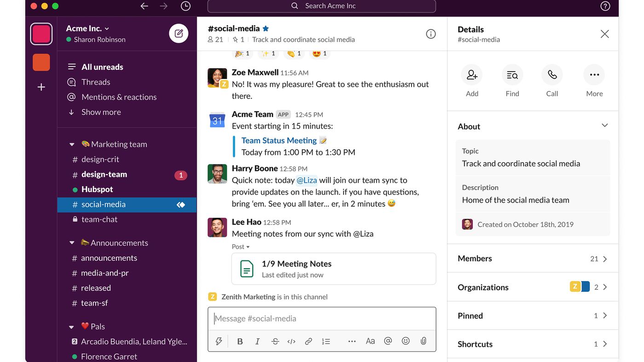Unstar the #social-media channel
Image resolution: width=644 pixels, height=362 pixels.
click(x=265, y=28)
